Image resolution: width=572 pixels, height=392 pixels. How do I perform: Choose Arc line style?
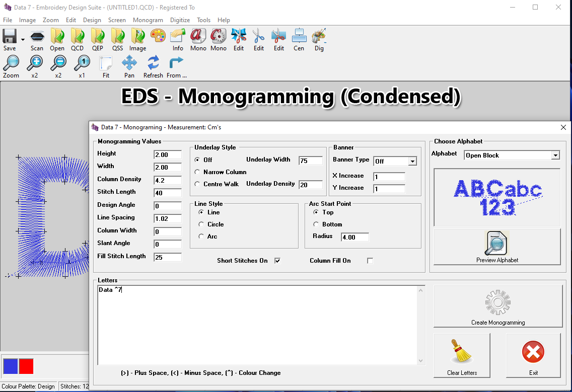click(x=201, y=237)
